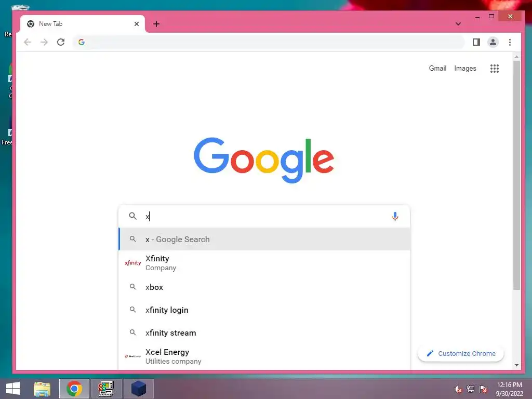The height and width of the screenshot is (399, 532).
Task: Click the Customize Chrome button
Action: 461,353
